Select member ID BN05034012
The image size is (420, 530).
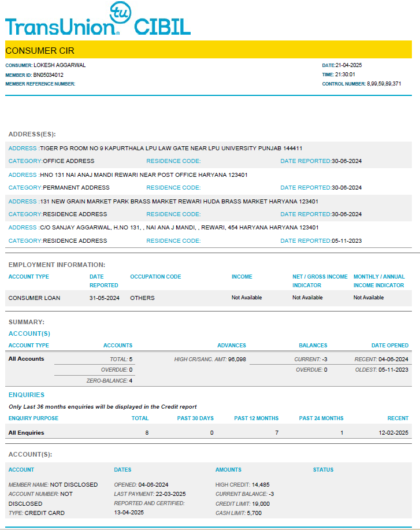[49, 75]
